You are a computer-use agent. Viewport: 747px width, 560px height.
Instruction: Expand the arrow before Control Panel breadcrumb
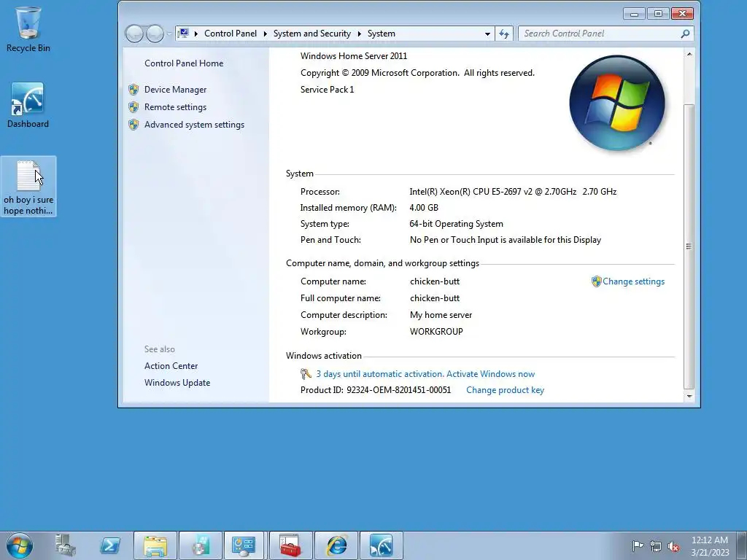point(196,34)
